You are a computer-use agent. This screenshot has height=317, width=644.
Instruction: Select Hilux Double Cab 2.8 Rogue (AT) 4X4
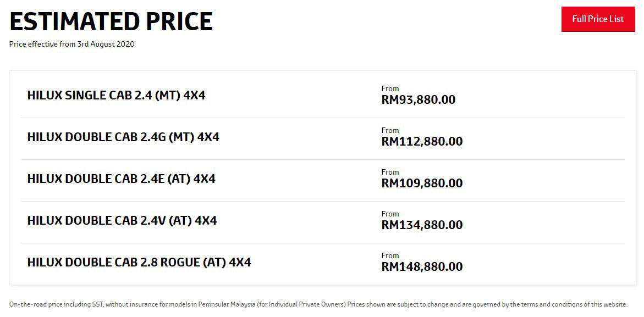[x=139, y=263]
